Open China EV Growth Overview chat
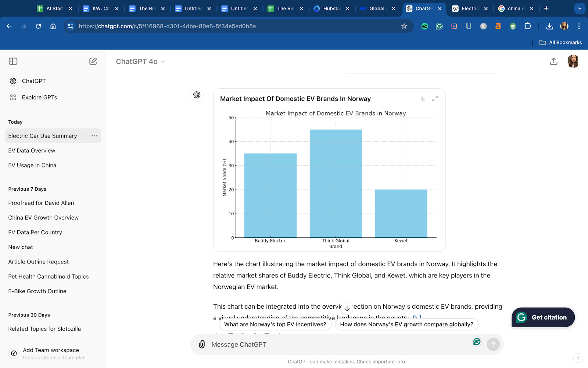588x368 pixels. [53, 217]
